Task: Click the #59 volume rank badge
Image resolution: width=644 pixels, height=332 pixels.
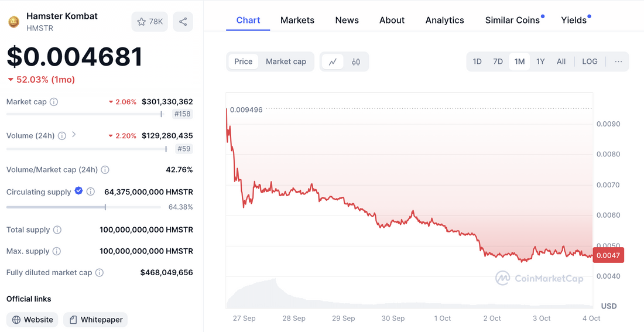Action: coord(184,149)
